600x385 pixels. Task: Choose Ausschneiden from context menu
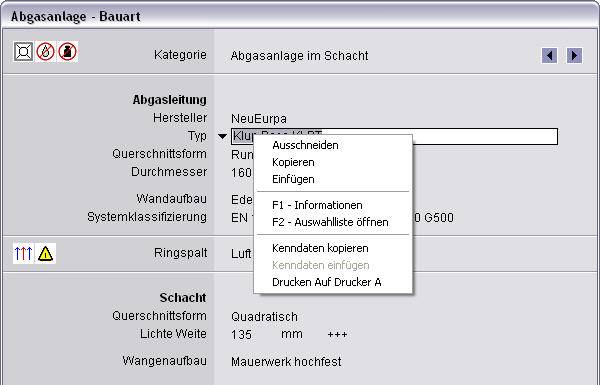305,145
